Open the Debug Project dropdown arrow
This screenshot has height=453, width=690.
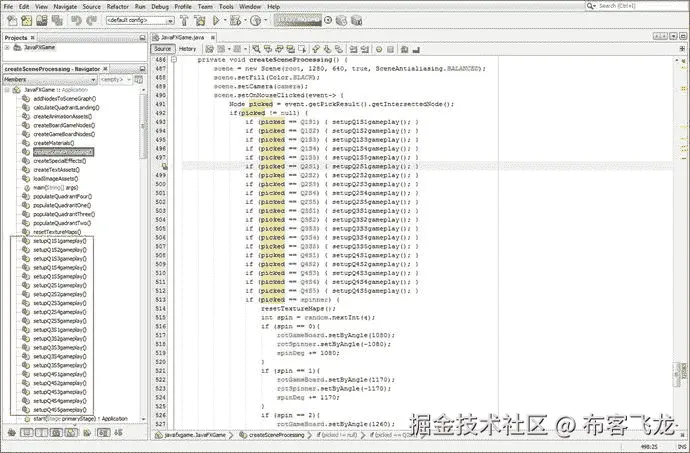pyautogui.click(x=245, y=20)
